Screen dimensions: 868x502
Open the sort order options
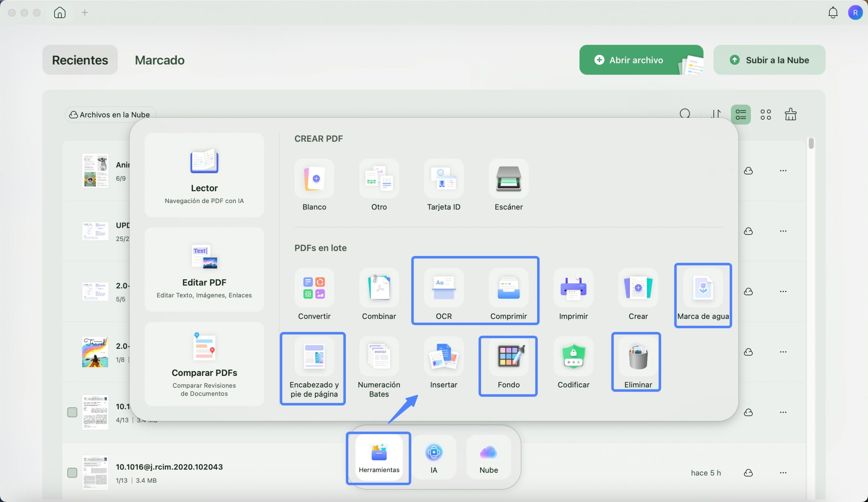tap(716, 114)
